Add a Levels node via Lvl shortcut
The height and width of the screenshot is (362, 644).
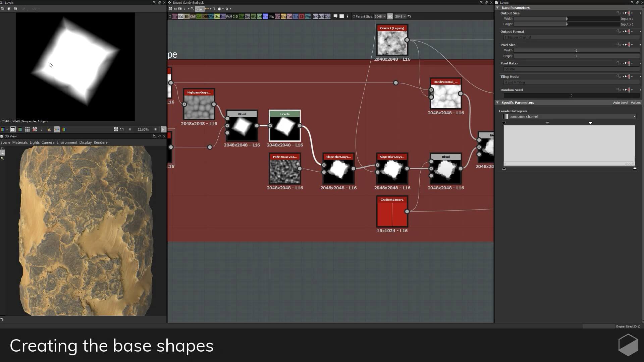[259, 16]
